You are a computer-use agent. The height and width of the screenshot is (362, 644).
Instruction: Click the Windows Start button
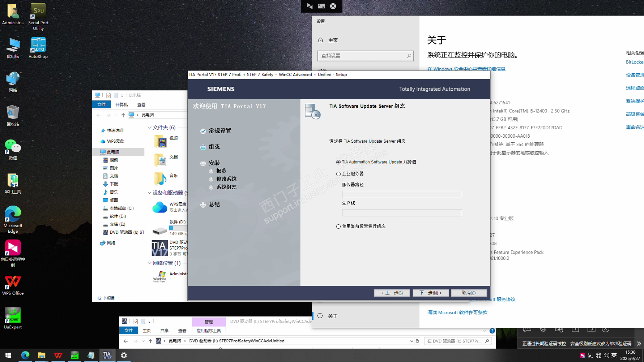(8, 355)
